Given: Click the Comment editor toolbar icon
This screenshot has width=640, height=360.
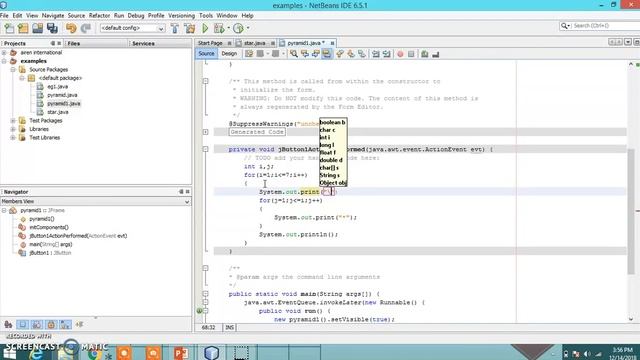Looking at the screenshot, I should (x=424, y=54).
